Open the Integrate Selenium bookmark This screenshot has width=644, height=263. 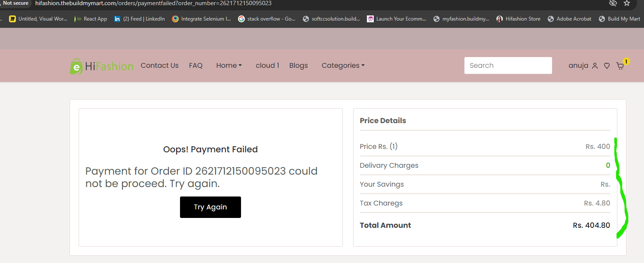[x=201, y=19]
